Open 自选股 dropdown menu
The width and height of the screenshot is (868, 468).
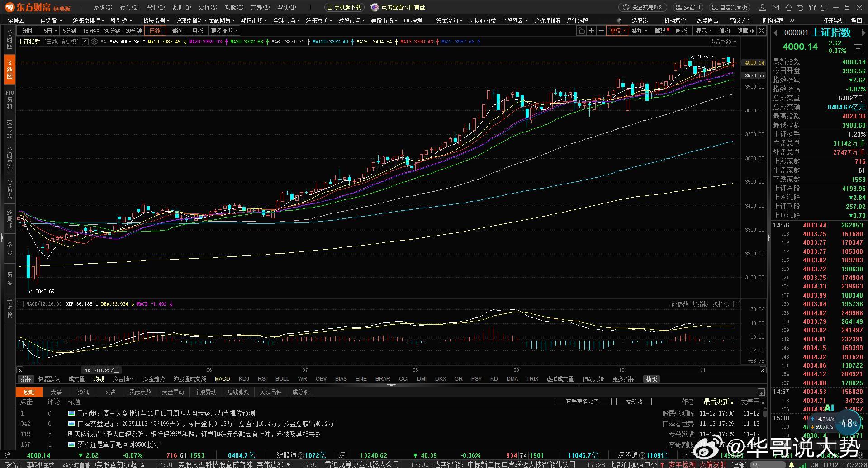click(51, 20)
